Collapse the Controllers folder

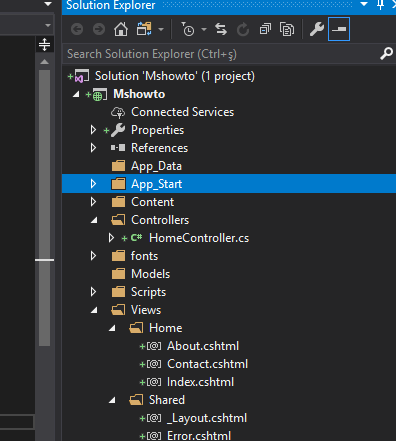(94, 220)
